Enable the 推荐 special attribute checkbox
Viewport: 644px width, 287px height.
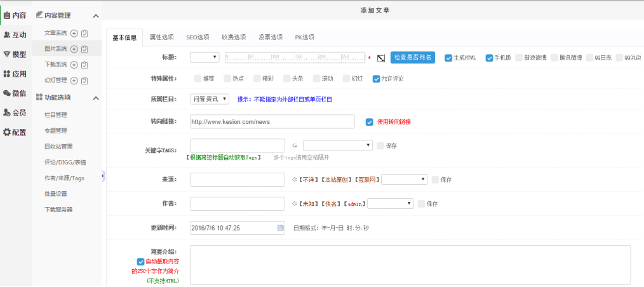(198, 79)
